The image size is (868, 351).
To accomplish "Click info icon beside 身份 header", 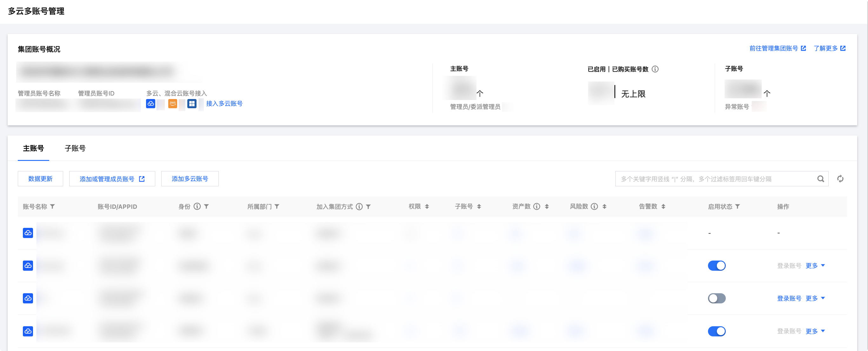I will click(197, 207).
